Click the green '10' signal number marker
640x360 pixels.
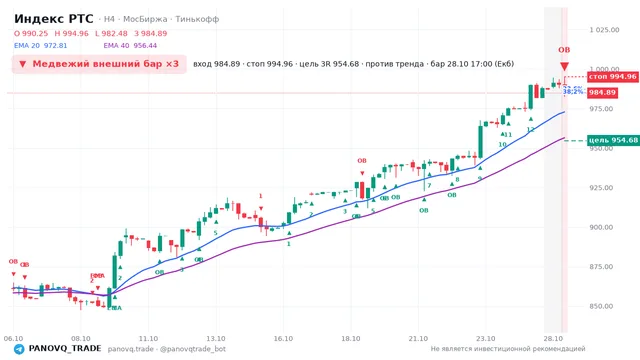(x=502, y=144)
